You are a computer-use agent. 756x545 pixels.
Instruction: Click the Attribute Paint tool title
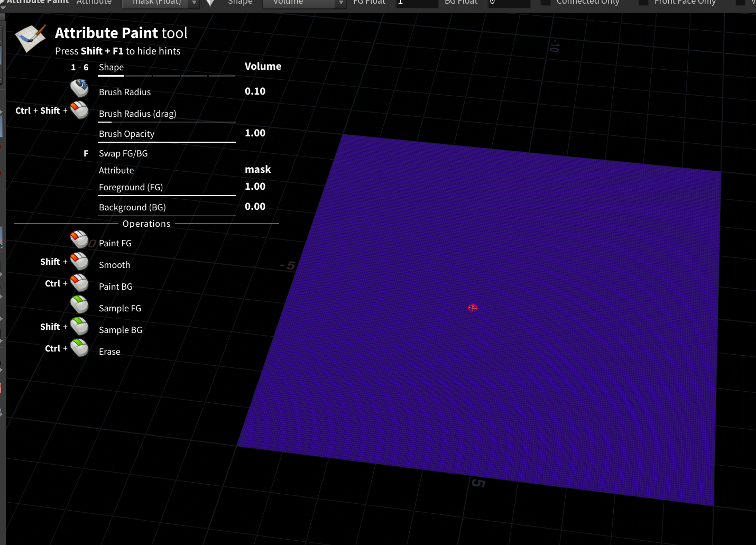[121, 33]
